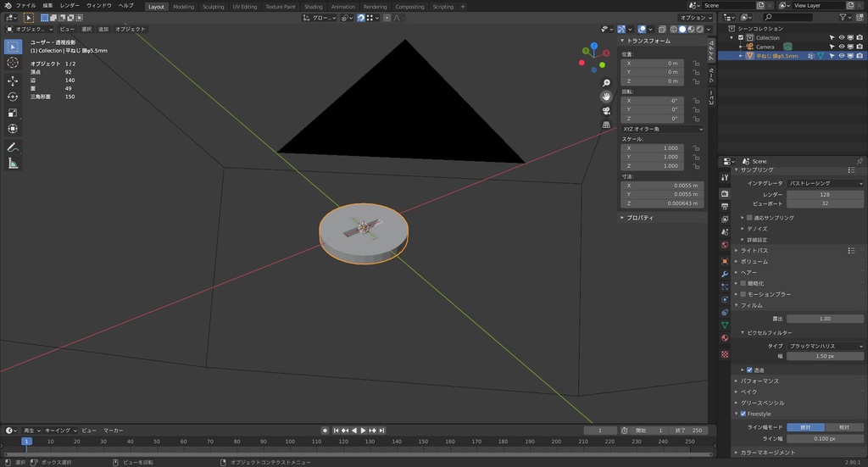Open the ブラックマンハリス filter type dropdown
The image size is (868, 467).
(x=825, y=346)
